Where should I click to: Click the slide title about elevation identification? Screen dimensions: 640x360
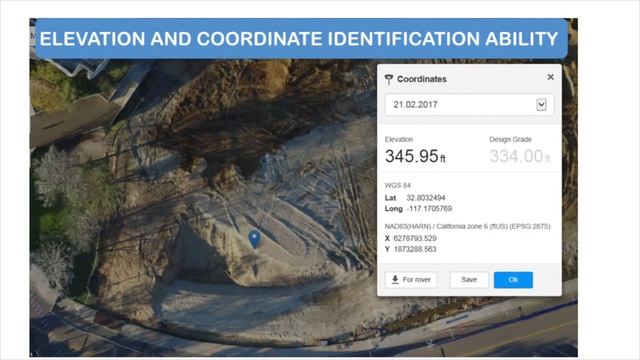point(299,39)
